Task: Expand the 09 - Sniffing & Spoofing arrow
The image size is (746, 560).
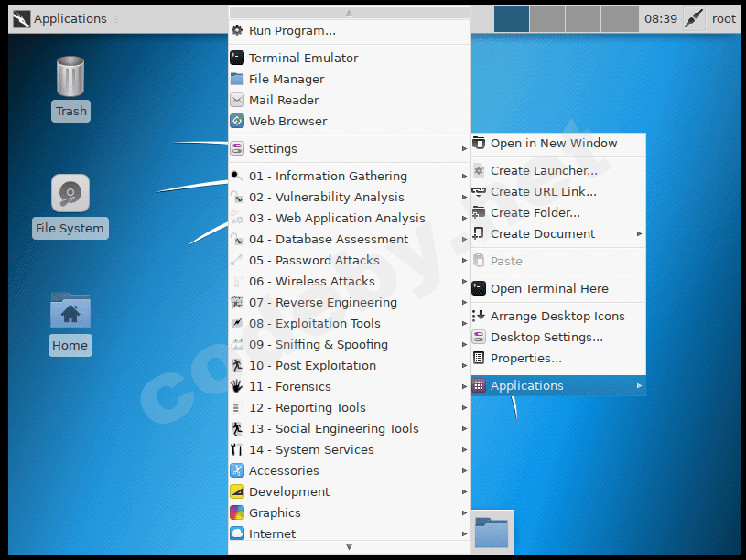Action: [x=464, y=344]
